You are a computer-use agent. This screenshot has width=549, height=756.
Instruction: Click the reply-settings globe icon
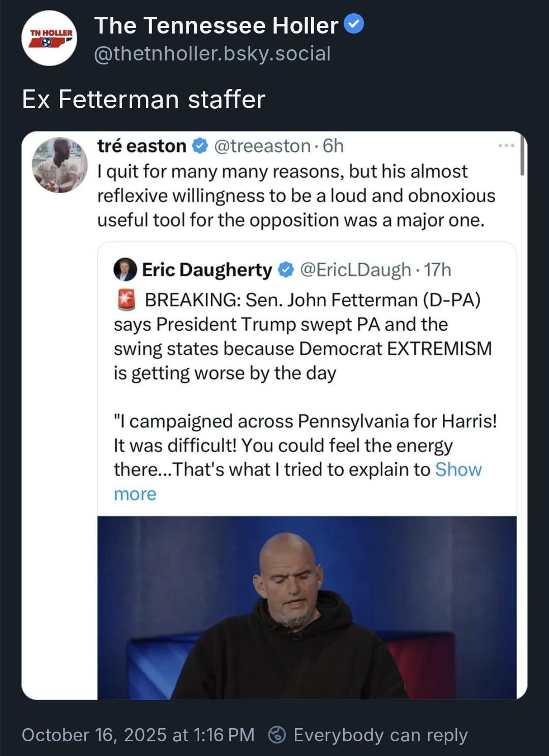[277, 735]
